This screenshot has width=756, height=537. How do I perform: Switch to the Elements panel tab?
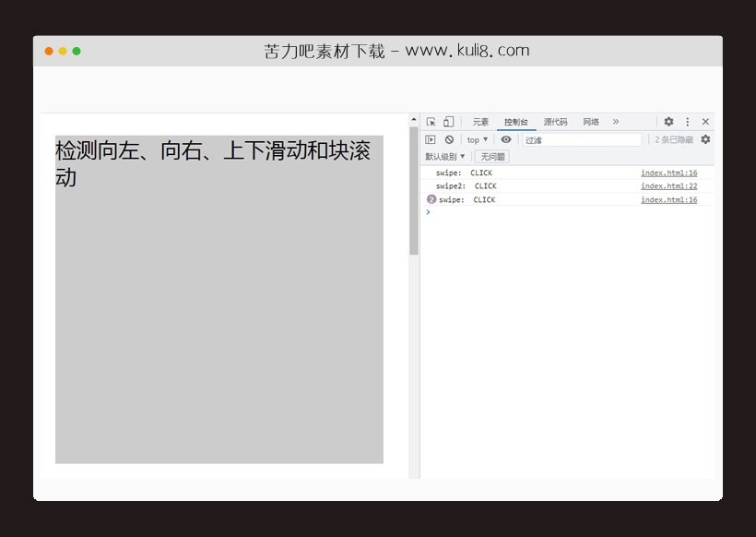tap(481, 120)
